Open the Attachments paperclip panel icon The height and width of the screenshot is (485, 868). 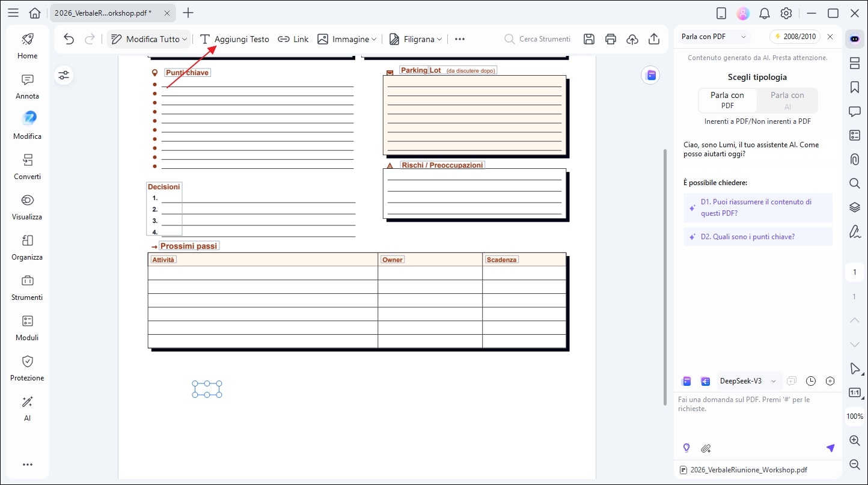tap(854, 159)
